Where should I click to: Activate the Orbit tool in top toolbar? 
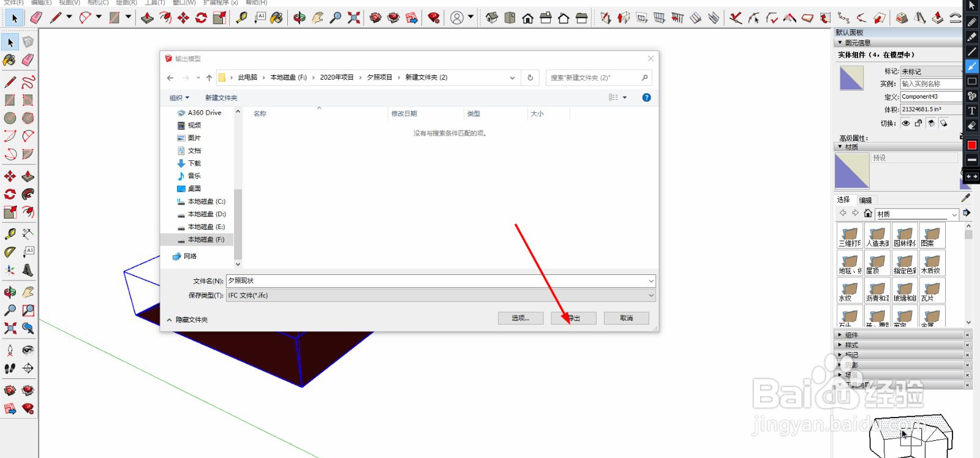300,18
